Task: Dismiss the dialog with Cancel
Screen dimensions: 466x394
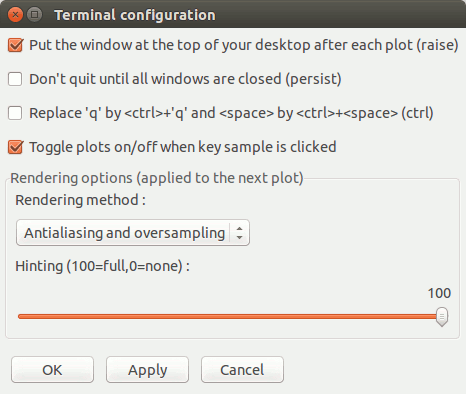Action: (242, 370)
